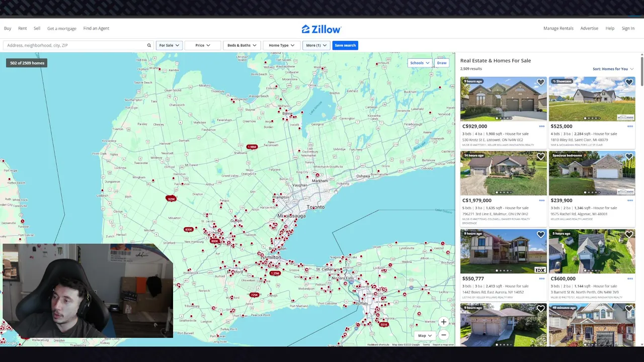Image resolution: width=644 pixels, height=362 pixels.
Task: Click the 1.25M price marker near Hamilton
Action: pyautogui.click(x=275, y=273)
